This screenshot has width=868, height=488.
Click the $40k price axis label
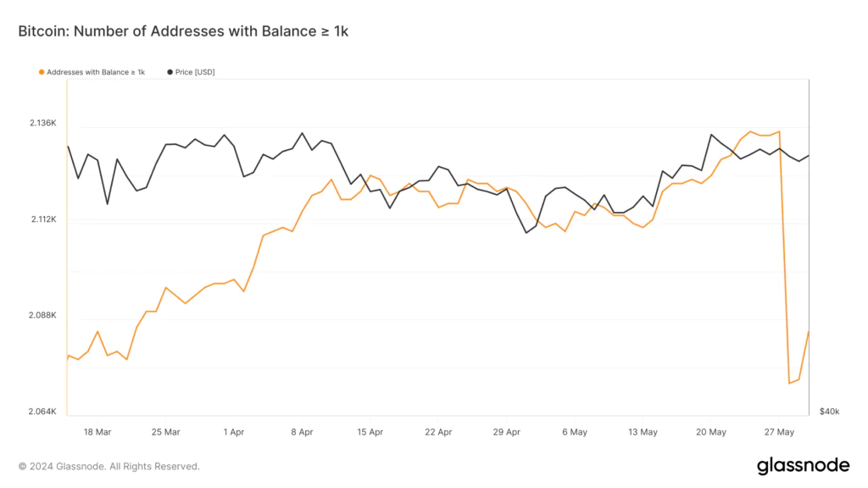coord(829,412)
